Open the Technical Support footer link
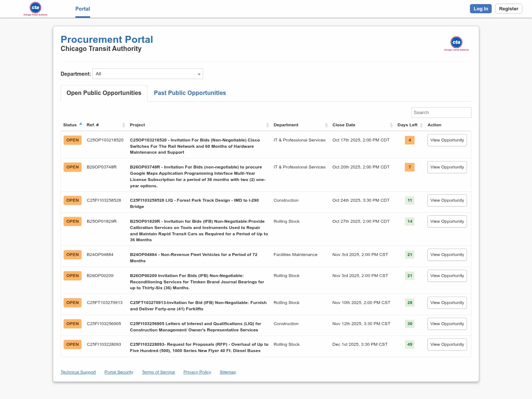The image size is (532, 399). pos(78,372)
